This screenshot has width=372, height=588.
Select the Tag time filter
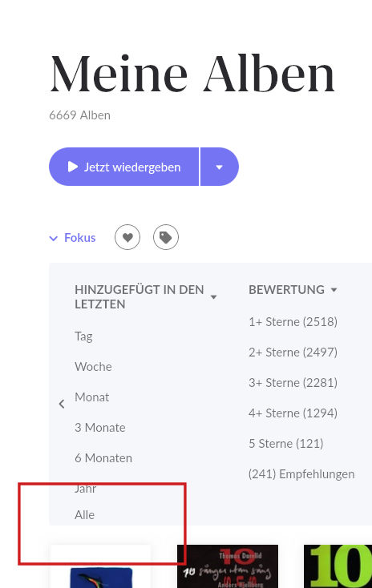[x=83, y=336]
